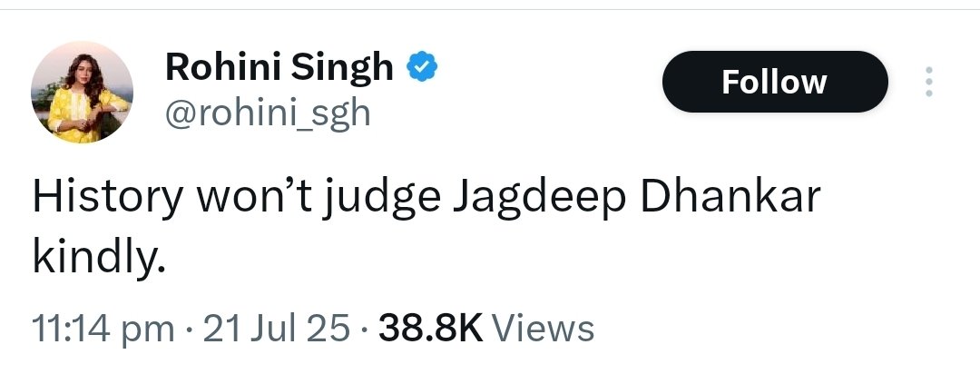Follow Rohini Singh's account
Image resolution: width=980 pixels, height=374 pixels.
click(775, 82)
